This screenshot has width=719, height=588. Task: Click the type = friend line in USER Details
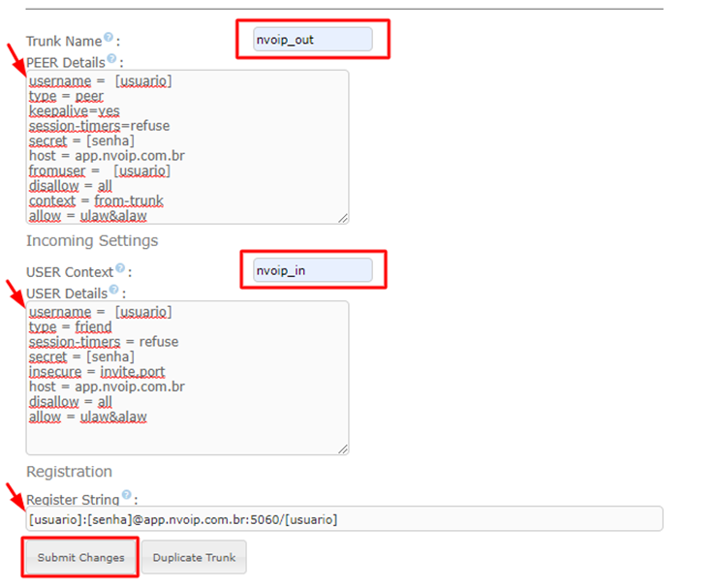click(x=70, y=326)
